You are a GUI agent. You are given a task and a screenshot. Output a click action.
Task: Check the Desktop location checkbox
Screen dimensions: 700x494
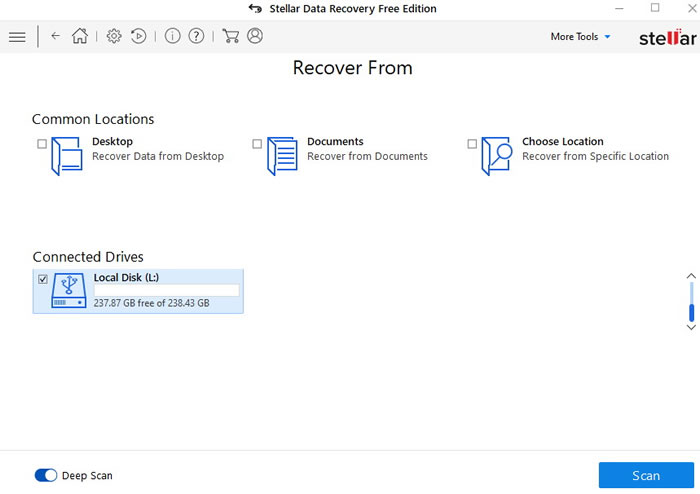point(42,144)
